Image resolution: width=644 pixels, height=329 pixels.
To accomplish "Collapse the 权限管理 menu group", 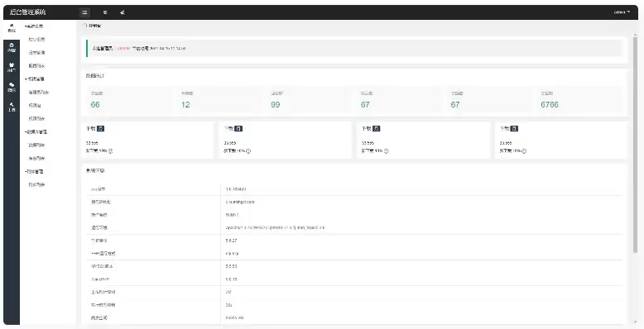I will (x=35, y=79).
